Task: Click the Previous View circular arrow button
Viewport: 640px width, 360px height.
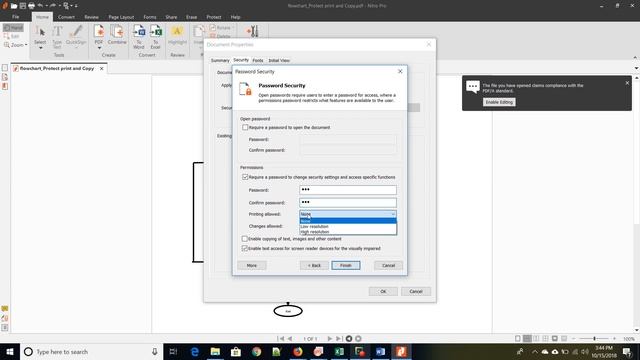Action: [x=349, y=338]
